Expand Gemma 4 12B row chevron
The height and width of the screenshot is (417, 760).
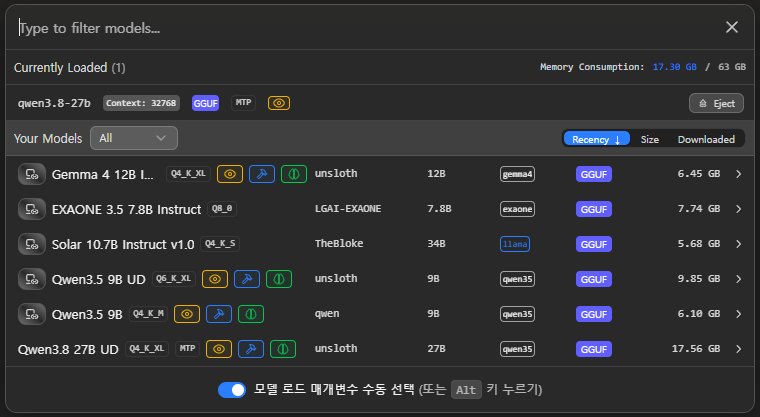[738, 174]
